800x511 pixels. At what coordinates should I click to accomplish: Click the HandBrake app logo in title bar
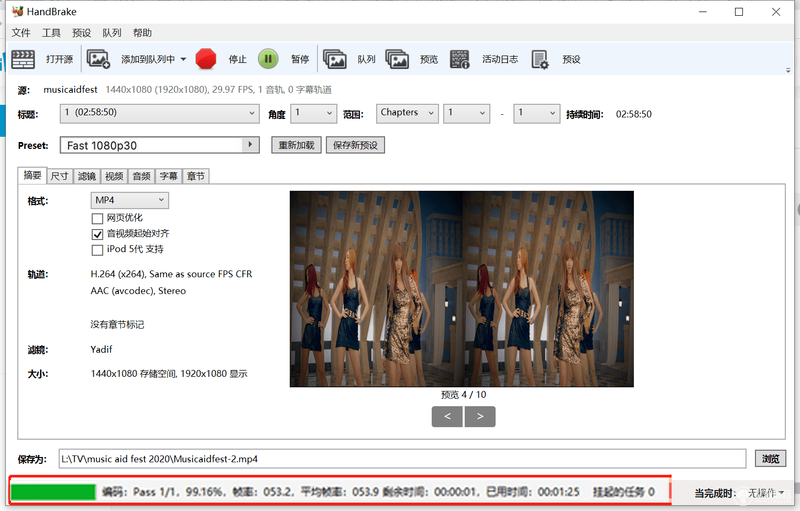click(17, 11)
